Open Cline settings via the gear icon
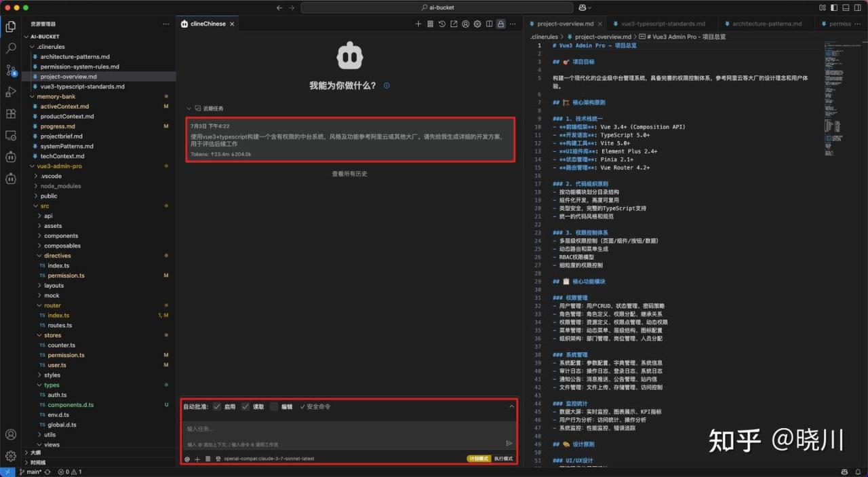 tap(477, 24)
